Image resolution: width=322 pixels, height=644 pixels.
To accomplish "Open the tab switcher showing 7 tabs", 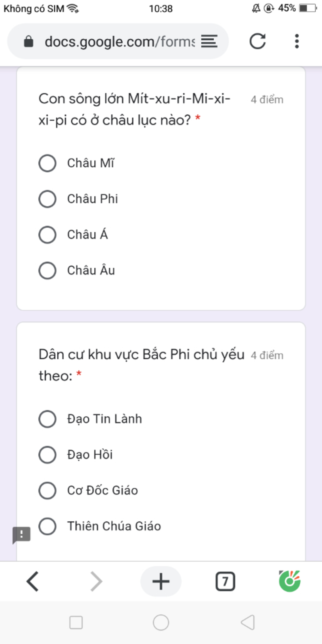I will tap(225, 581).
